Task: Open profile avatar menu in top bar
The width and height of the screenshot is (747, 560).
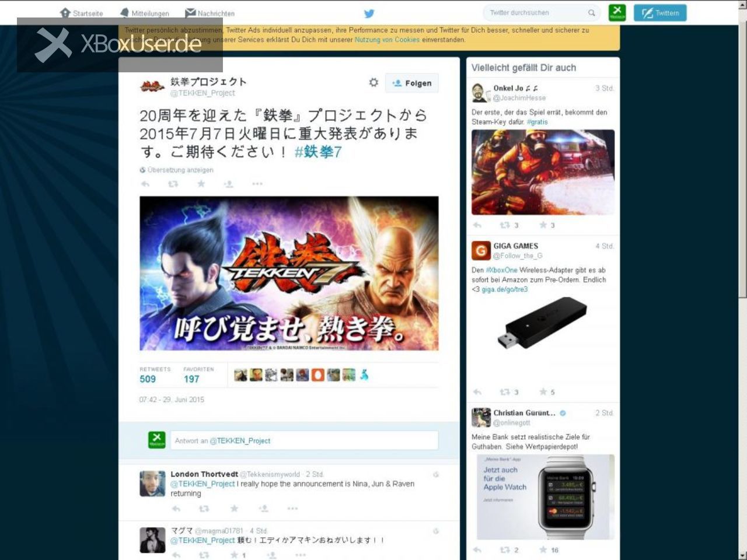Action: 617,12
